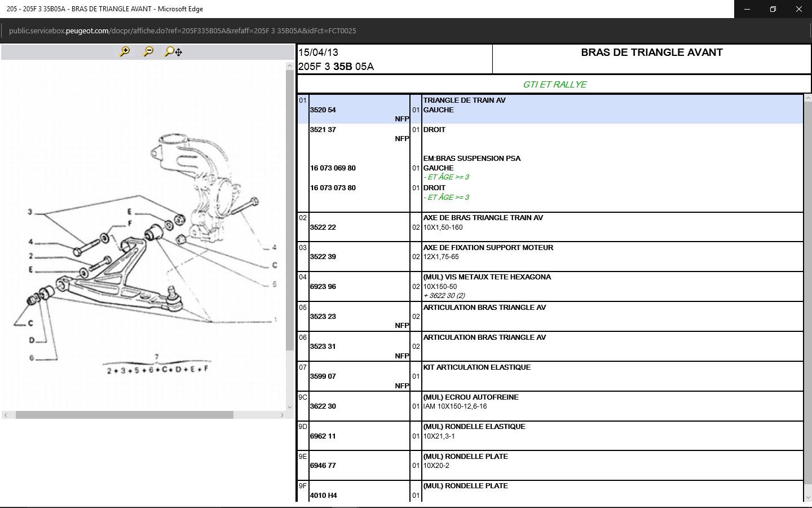Click parts list scrollbar up arrow
Image resolution: width=812 pixels, height=508 pixels.
tap(807, 99)
